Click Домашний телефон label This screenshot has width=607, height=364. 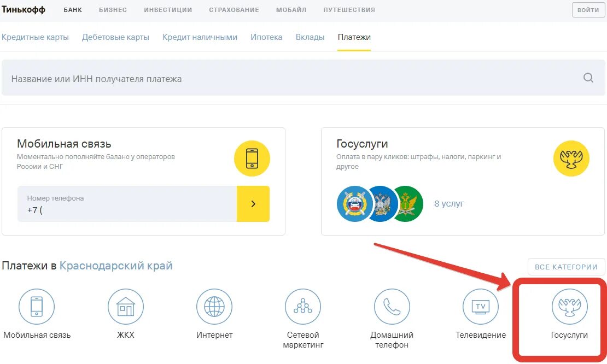coord(392,339)
